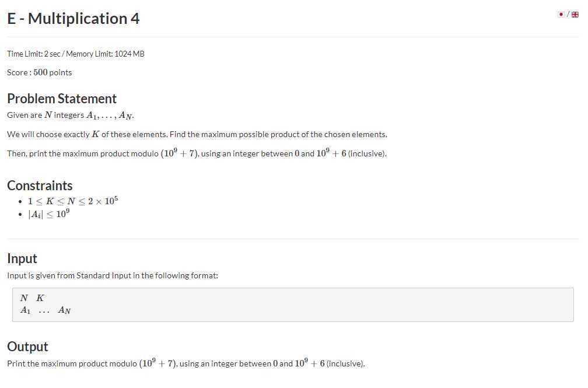
Task: Click the |Ai| ≤ 10^9 constraint bullet
Action: (x=49, y=214)
